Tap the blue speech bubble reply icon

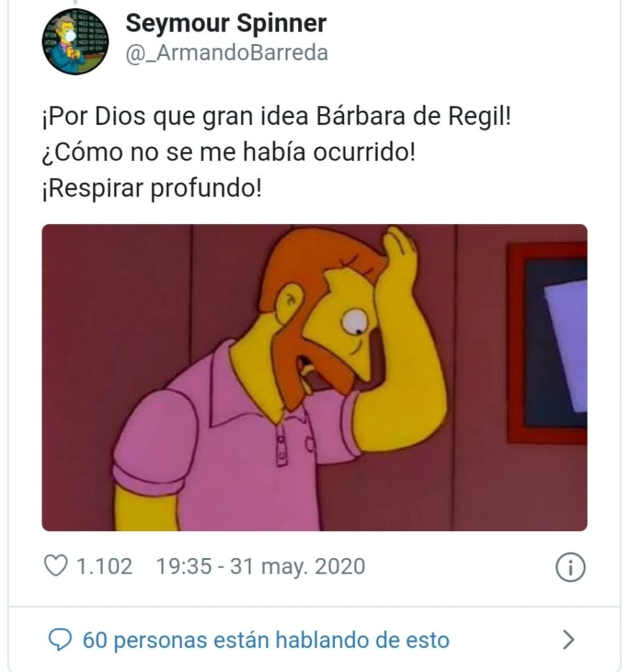(60, 640)
